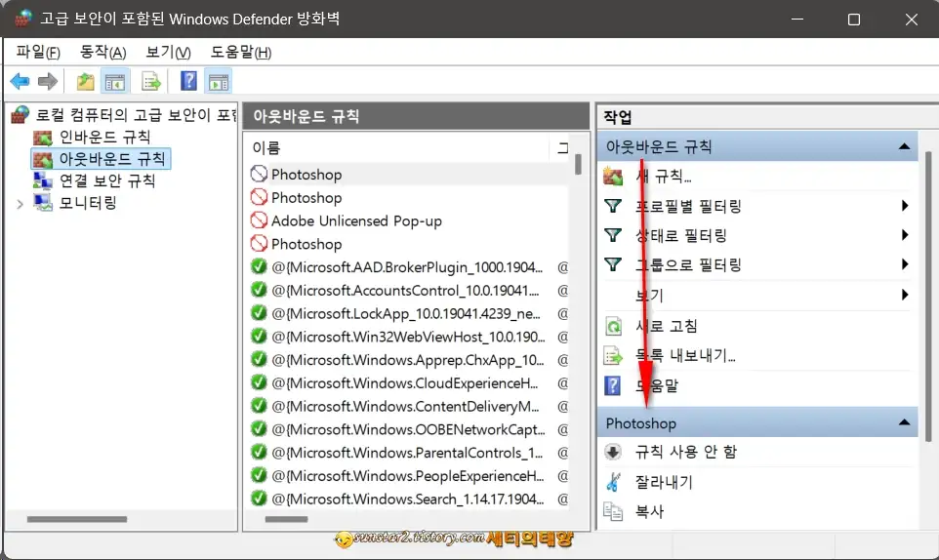Select the Microsoft.Windows.Search rule row
The width and height of the screenshot is (939, 560).
tap(408, 499)
